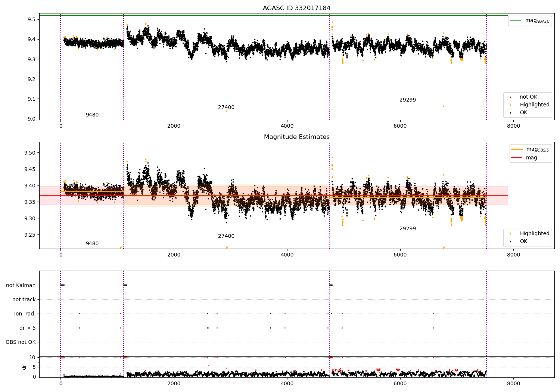Click 'Highlighted' in top plot legend
The height and width of the screenshot is (392, 560).
point(535,105)
